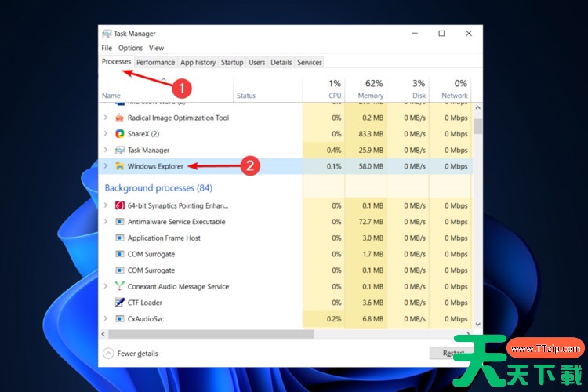The height and width of the screenshot is (392, 588).
Task: Select the Application Frame Host name
Action: (164, 238)
